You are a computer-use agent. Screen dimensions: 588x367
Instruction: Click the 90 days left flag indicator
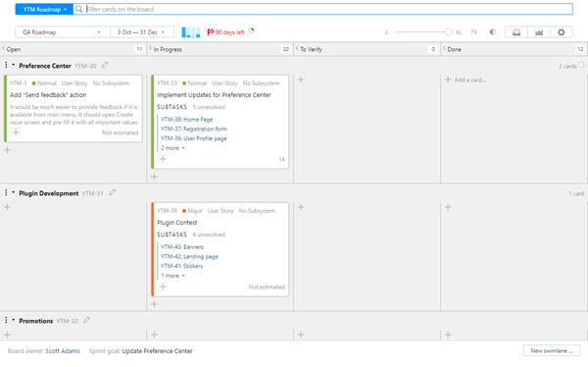coord(225,32)
